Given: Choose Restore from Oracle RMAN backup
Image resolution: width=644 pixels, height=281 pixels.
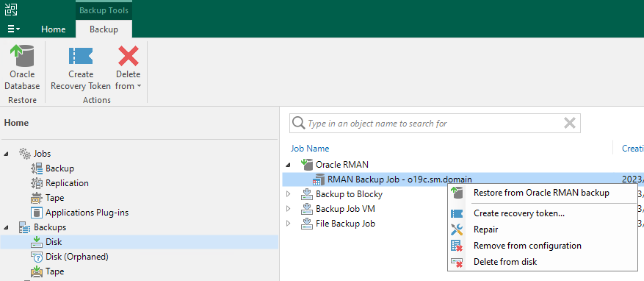Looking at the screenshot, I should (x=542, y=193).
